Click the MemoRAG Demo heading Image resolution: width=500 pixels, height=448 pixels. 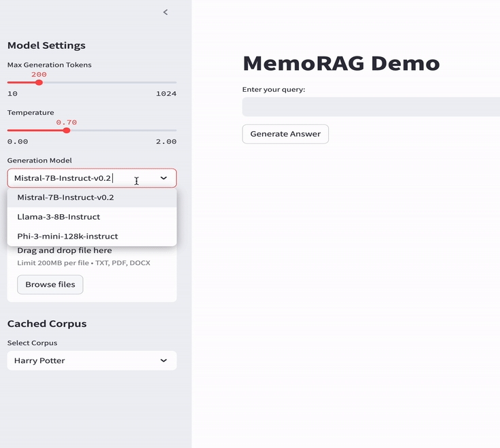pos(341,63)
